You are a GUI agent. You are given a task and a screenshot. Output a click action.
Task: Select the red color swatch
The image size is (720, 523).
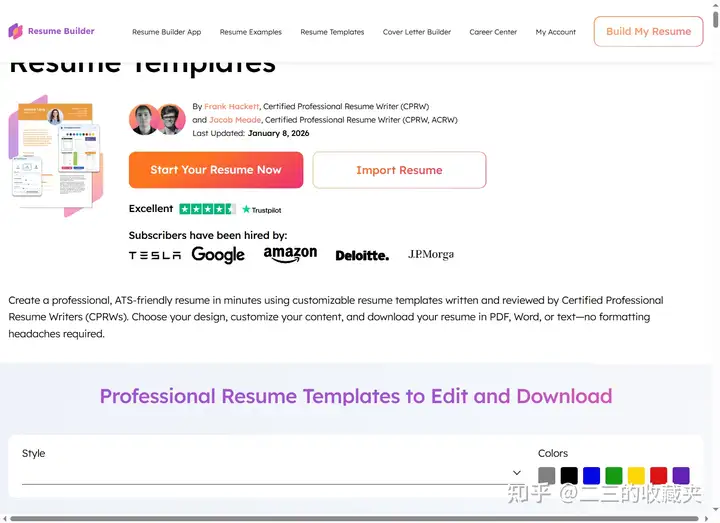click(x=658, y=476)
